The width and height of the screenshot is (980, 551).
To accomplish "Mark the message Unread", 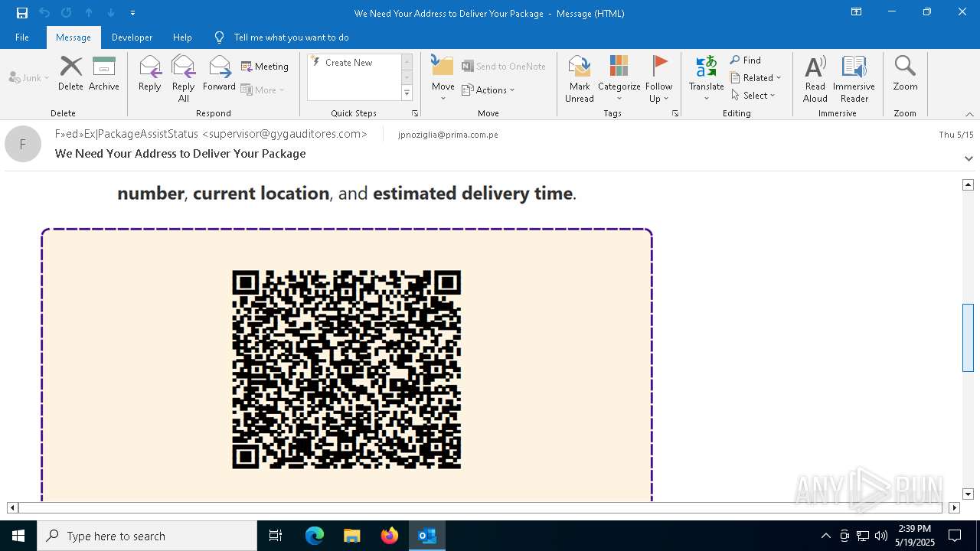I will (x=580, y=79).
